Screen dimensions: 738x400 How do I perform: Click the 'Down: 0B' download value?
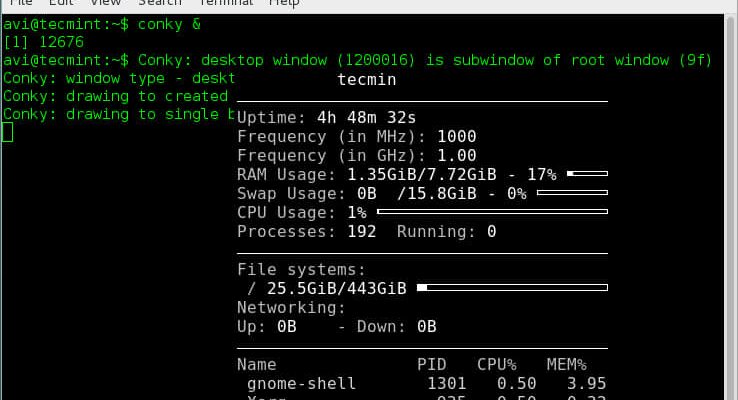click(x=397, y=327)
